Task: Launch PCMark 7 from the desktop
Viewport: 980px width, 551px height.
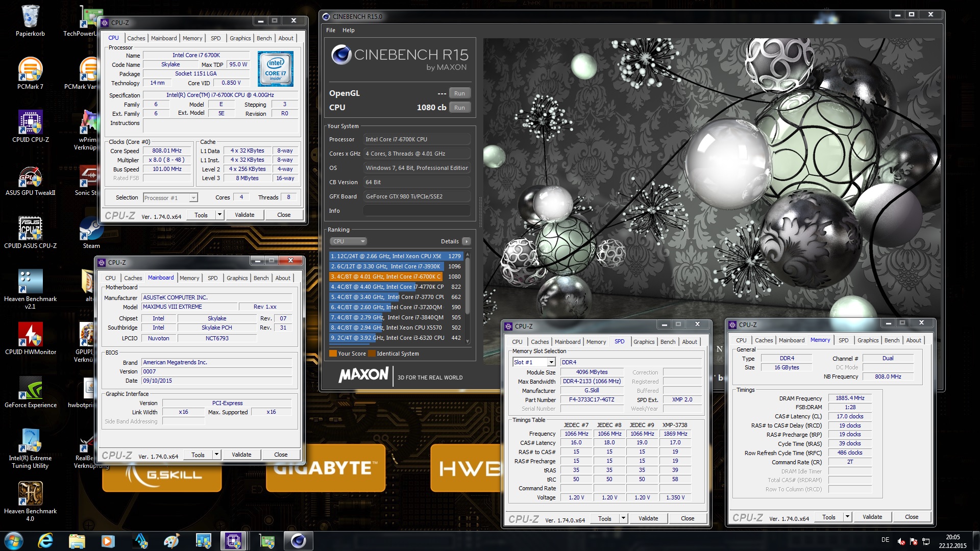Action: point(30,73)
